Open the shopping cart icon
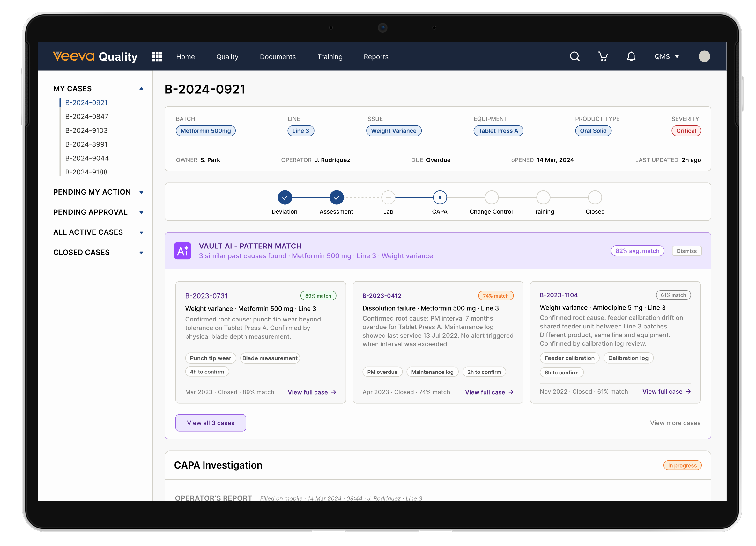Image resolution: width=756 pixels, height=546 pixels. (603, 56)
